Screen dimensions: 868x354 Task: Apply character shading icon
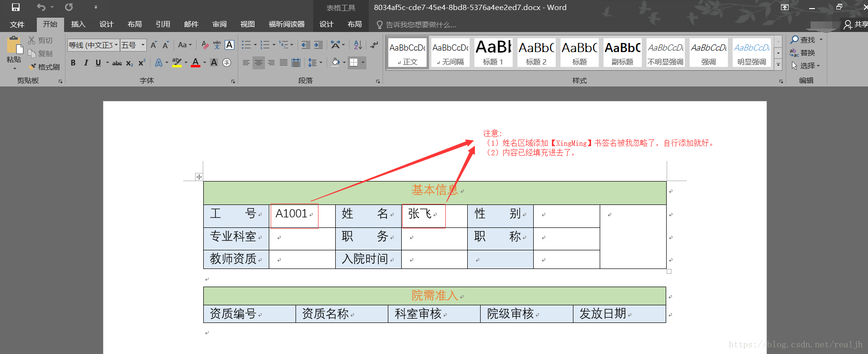pyautogui.click(x=214, y=63)
